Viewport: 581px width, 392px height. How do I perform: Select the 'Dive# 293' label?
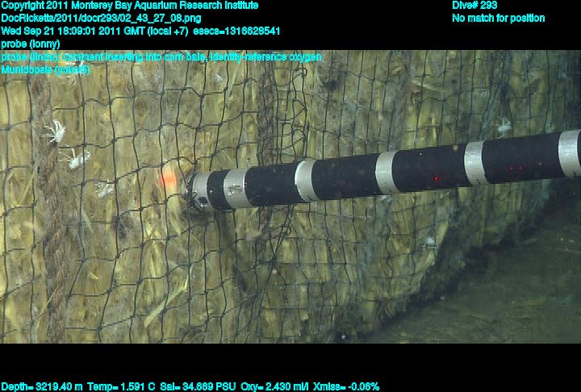(x=474, y=5)
